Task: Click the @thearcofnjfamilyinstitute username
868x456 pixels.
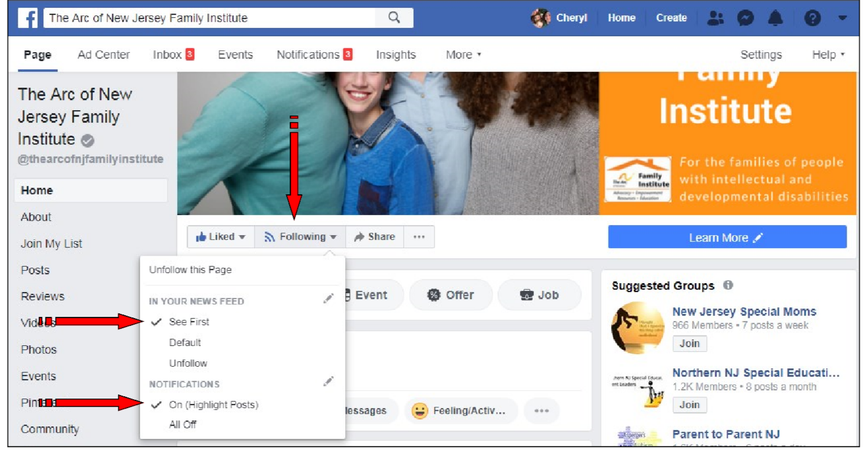Action: pyautogui.click(x=91, y=159)
